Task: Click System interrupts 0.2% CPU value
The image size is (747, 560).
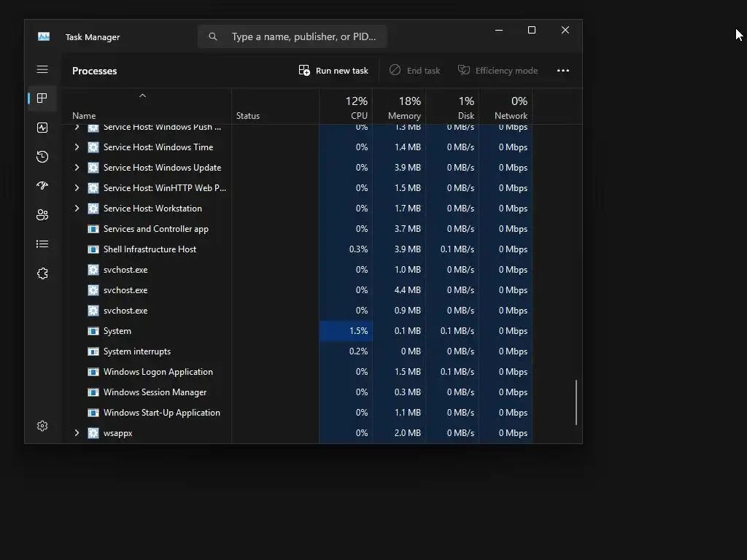Action: tap(358, 351)
